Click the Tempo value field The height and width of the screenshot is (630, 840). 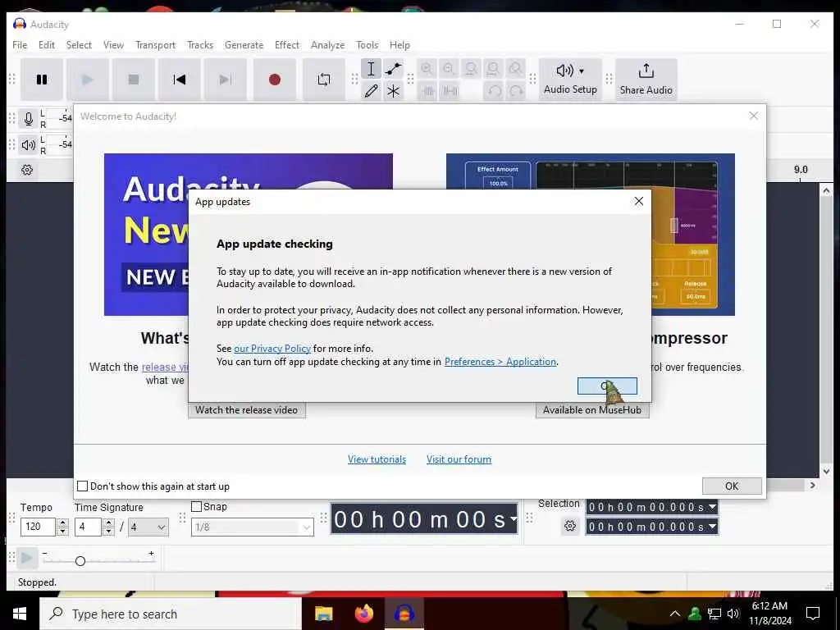pyautogui.click(x=38, y=527)
